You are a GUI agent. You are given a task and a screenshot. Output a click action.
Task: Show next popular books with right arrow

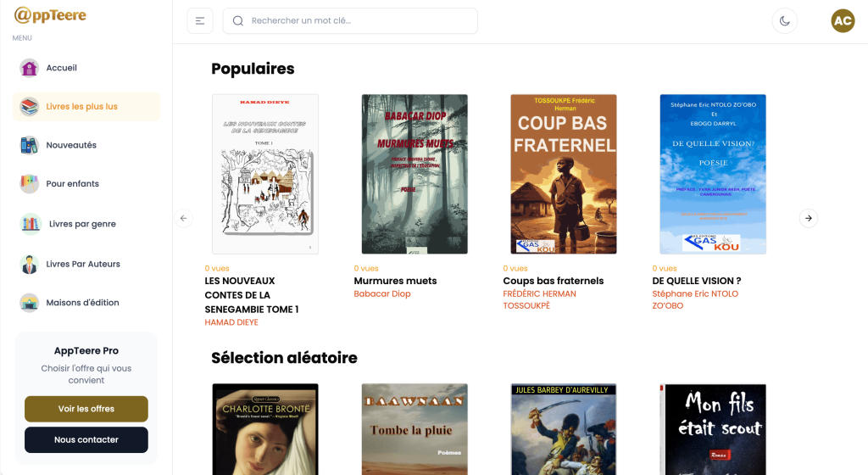809,218
